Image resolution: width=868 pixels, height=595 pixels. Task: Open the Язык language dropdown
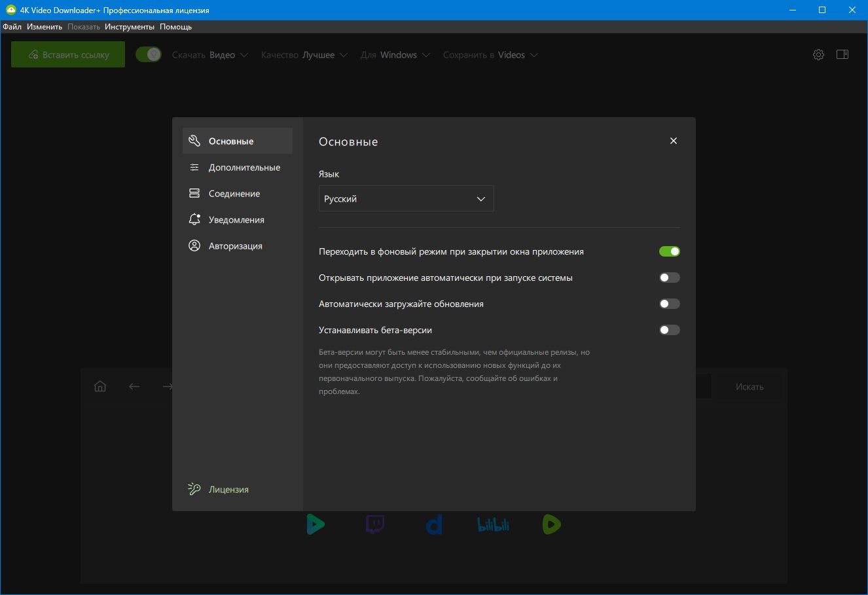pyautogui.click(x=406, y=199)
